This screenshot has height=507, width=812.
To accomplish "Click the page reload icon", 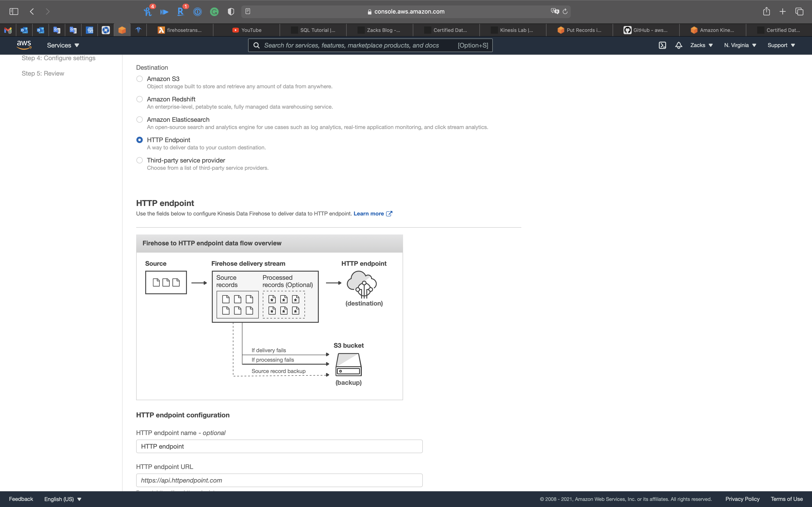I will point(565,11).
